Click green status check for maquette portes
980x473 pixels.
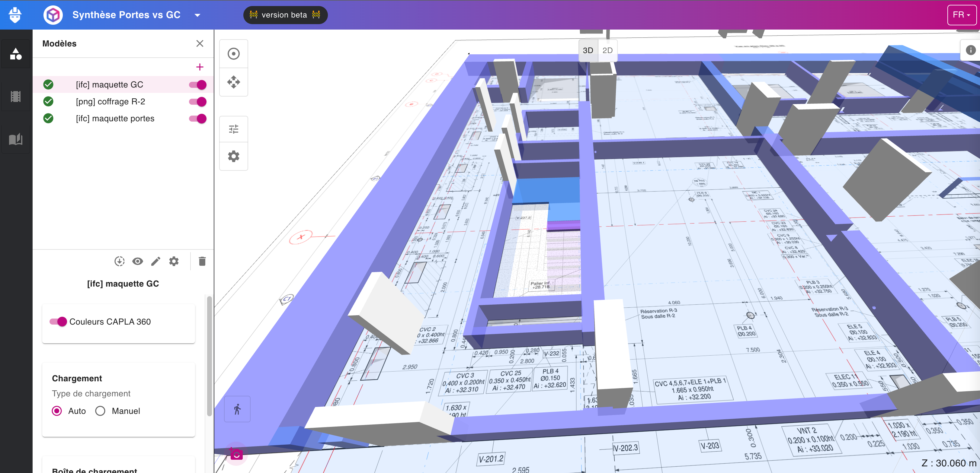(x=48, y=118)
